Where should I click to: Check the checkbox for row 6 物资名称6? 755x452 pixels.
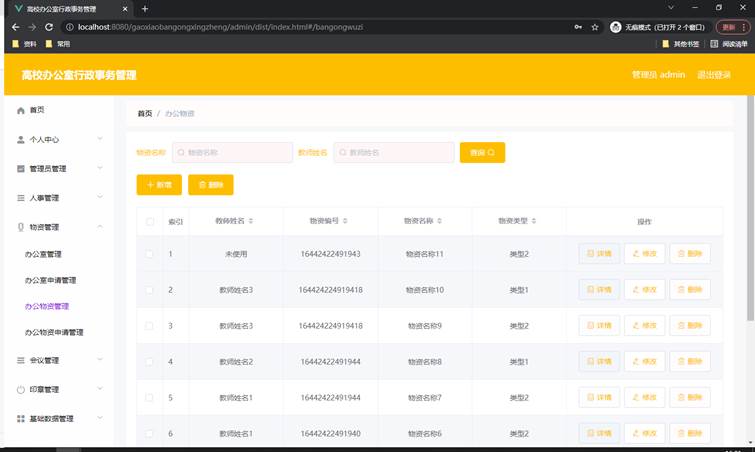149,434
